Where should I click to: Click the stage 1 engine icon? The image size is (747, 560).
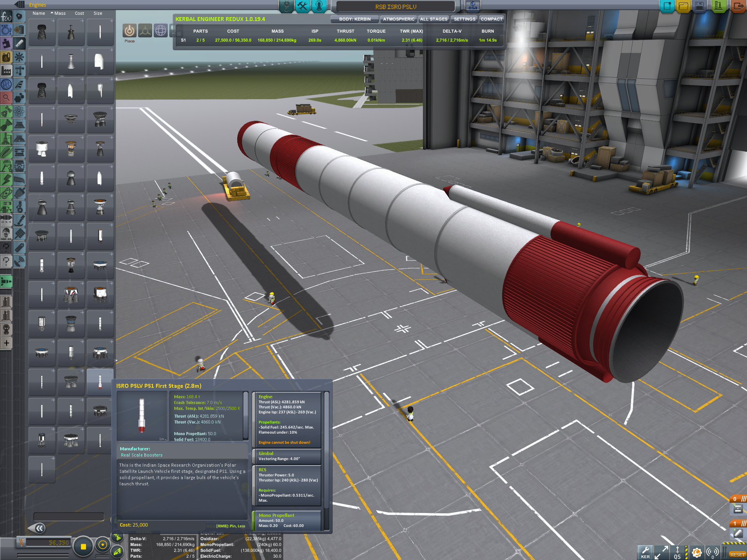738,534
